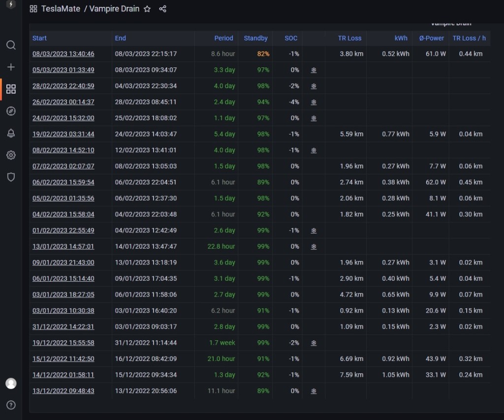504x420 pixels.
Task: Select end time 31/12/2022 11:14:44
Action: (146, 343)
